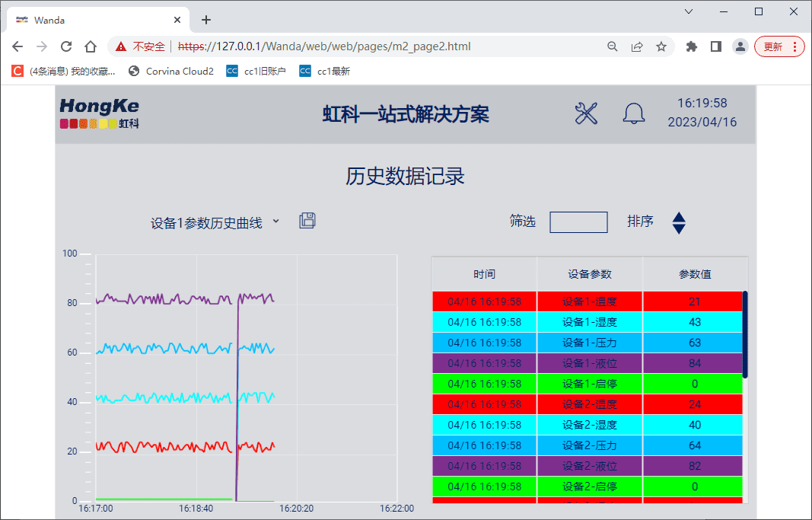812x520 pixels.
Task: Click the 更新 update button
Action: 779,46
